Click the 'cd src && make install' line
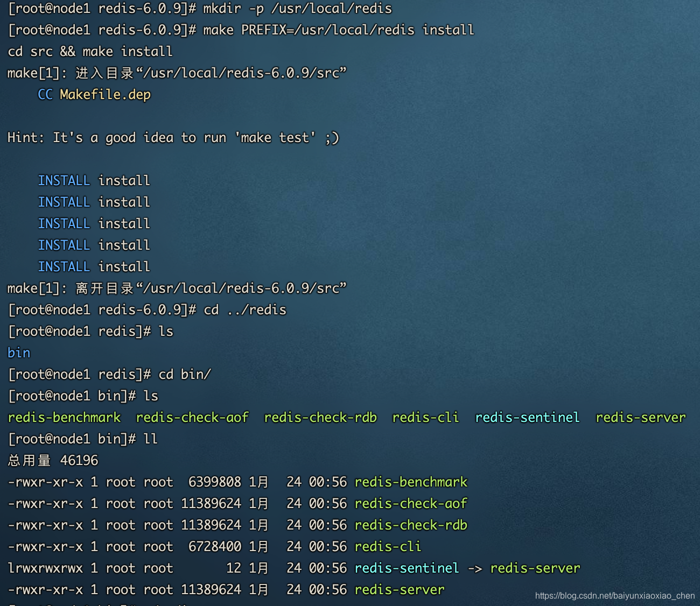 [x=90, y=52]
